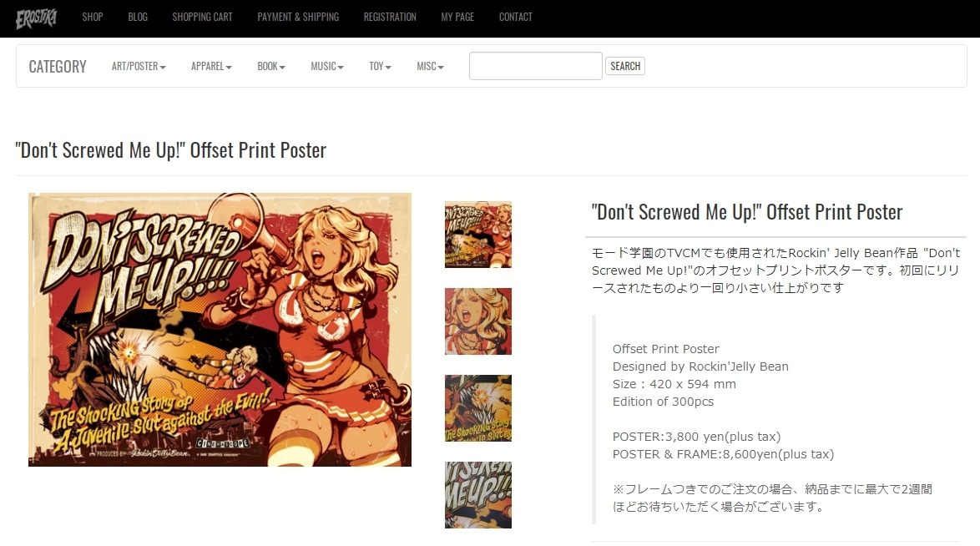
Task: Expand the BOOK category dropdown
Action: tap(271, 66)
